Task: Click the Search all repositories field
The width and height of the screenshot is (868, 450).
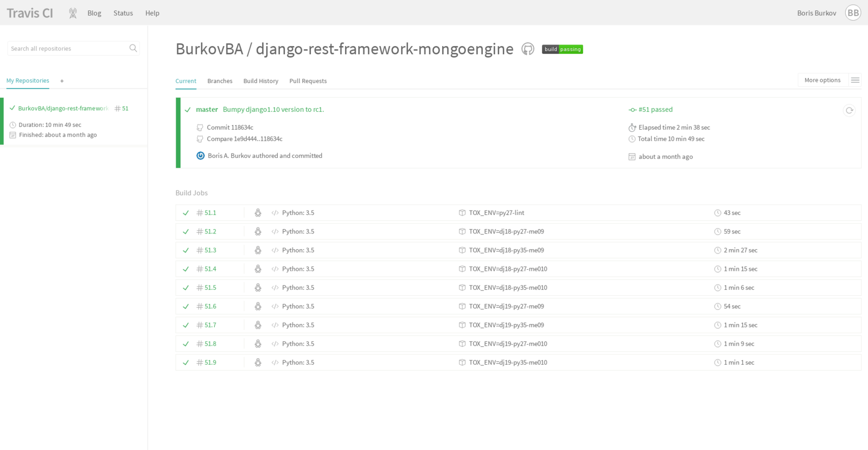Action: pos(73,48)
